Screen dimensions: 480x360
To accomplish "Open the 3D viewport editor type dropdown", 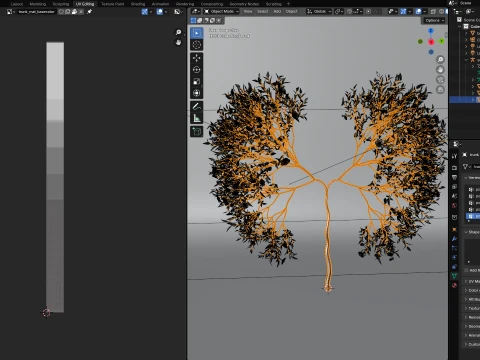I will (196, 12).
